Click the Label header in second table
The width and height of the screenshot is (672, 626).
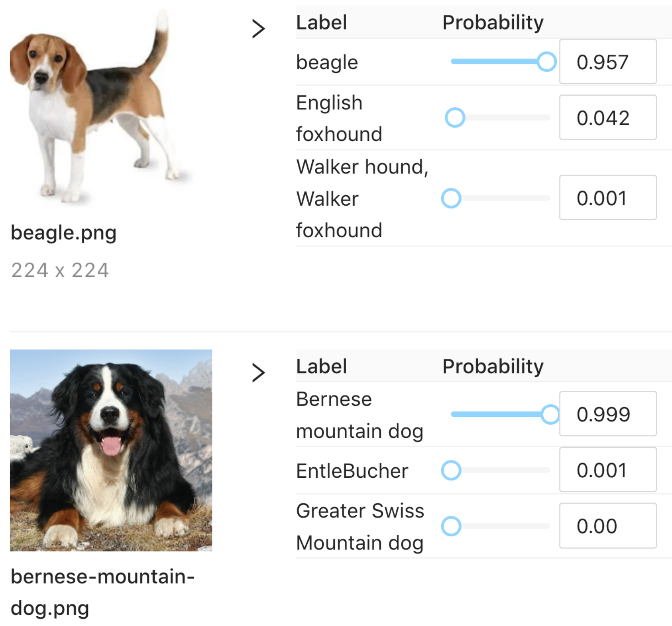tap(322, 366)
